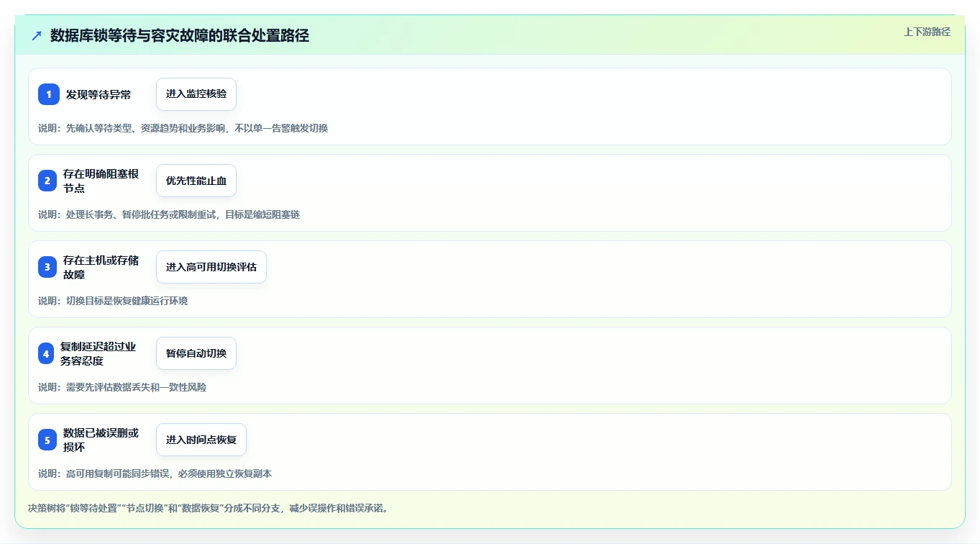Click the 复制延迟超过业务容忍度 condition text
The width and height of the screenshot is (980, 544).
tap(99, 353)
